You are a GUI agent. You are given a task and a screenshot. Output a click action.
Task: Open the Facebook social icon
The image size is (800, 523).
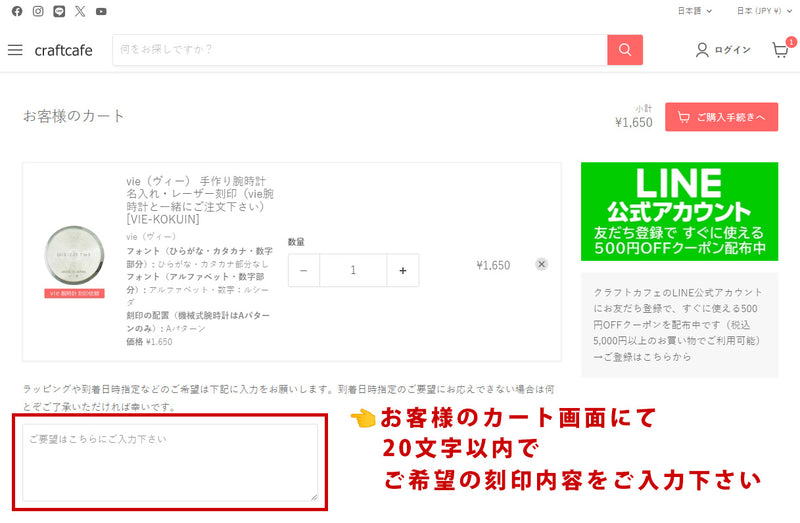17,11
